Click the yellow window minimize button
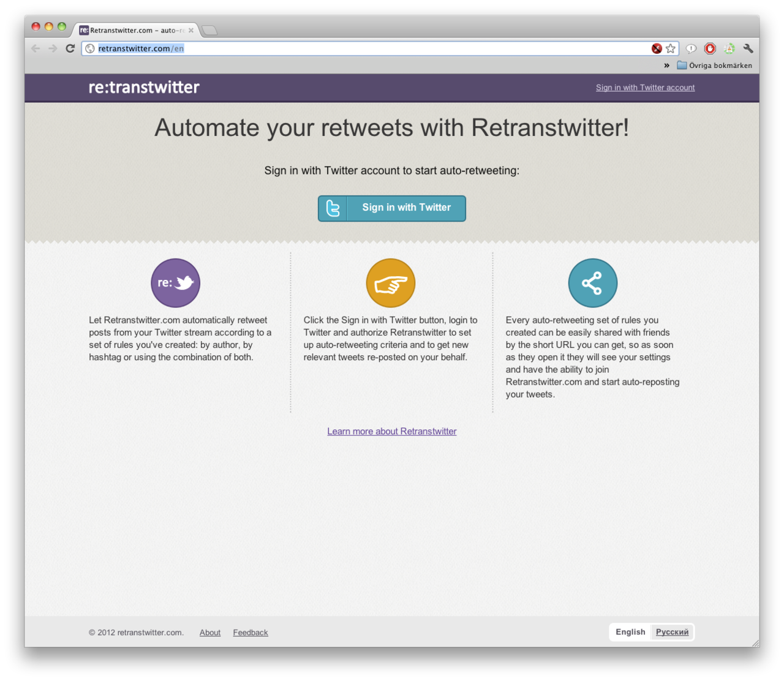Image resolution: width=784 pixels, height=681 pixels. pyautogui.click(x=49, y=26)
